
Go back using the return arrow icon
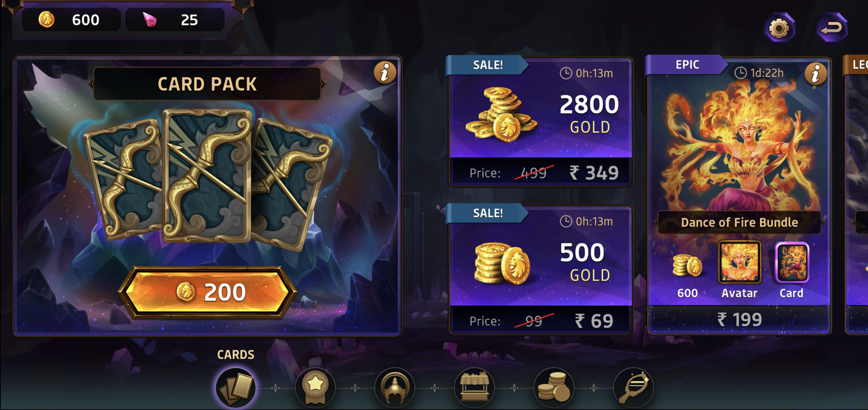(832, 28)
